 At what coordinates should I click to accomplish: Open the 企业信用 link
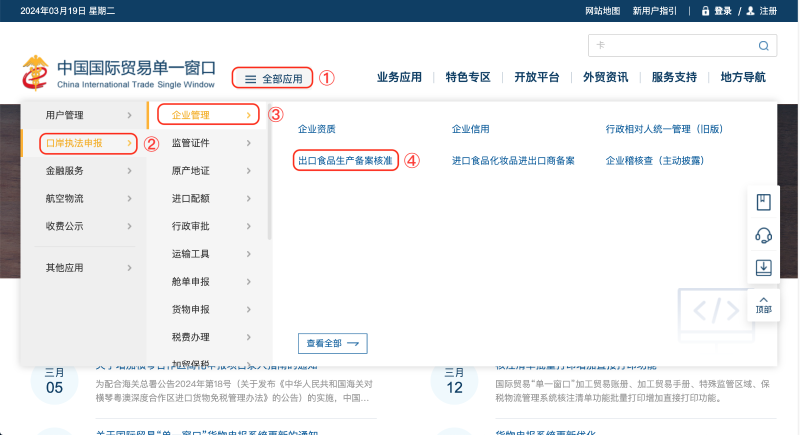470,129
